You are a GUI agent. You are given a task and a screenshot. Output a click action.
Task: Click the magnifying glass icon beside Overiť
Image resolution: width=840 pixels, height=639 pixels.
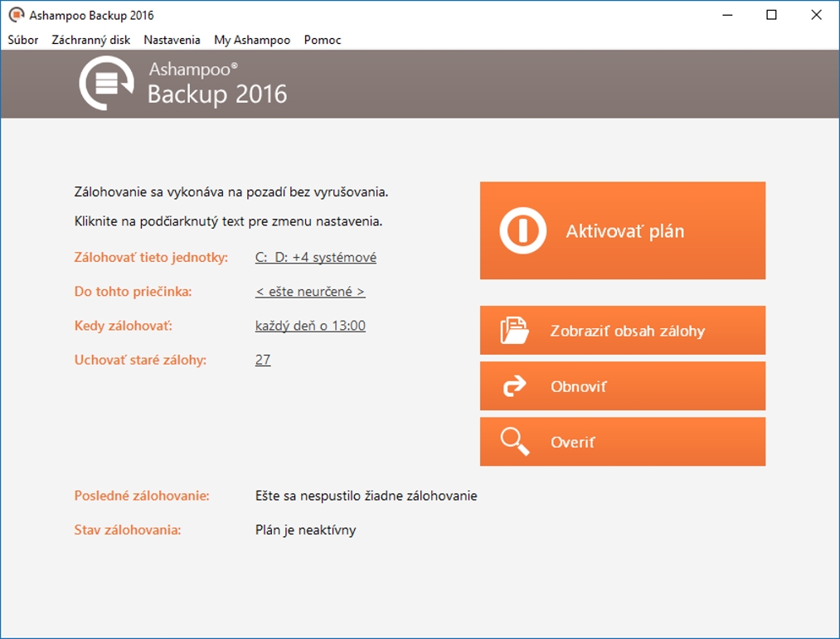click(x=514, y=442)
